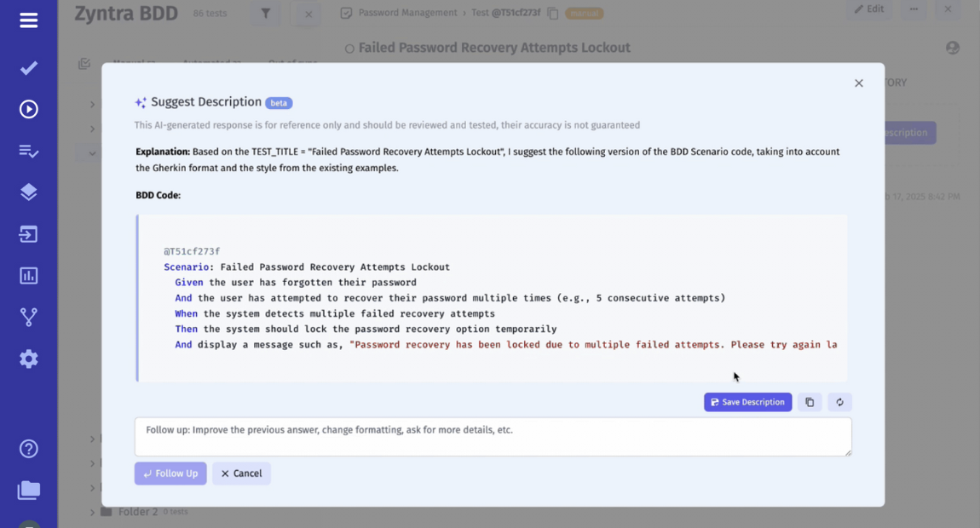980x528 pixels.
Task: Select the test runs play icon in sidebar
Action: tap(28, 109)
